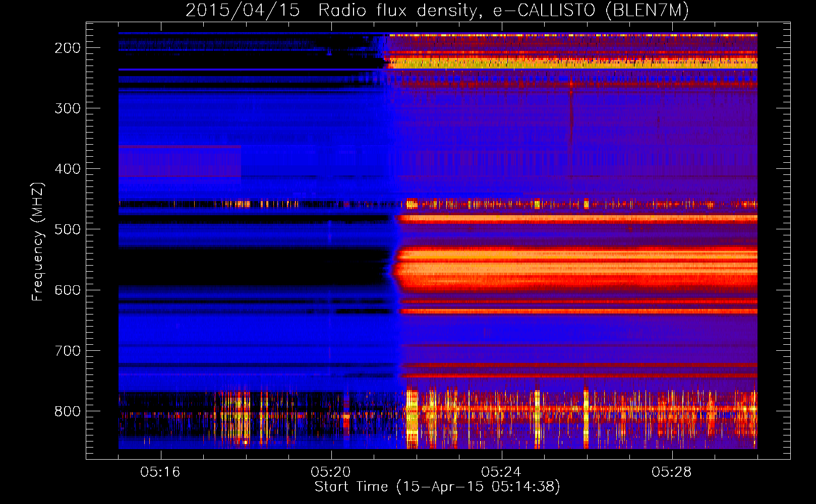The height and width of the screenshot is (504, 816).
Task: Click the 'Start Time (15-Apr-15 05:14:38)' label
Action: click(437, 487)
